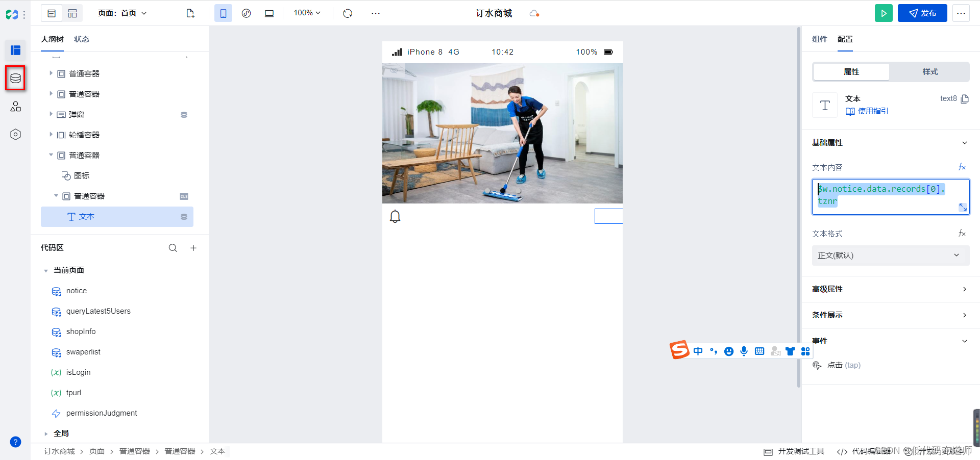The width and height of the screenshot is (980, 460).
Task: Open the queryLatest5Users query
Action: point(98,311)
